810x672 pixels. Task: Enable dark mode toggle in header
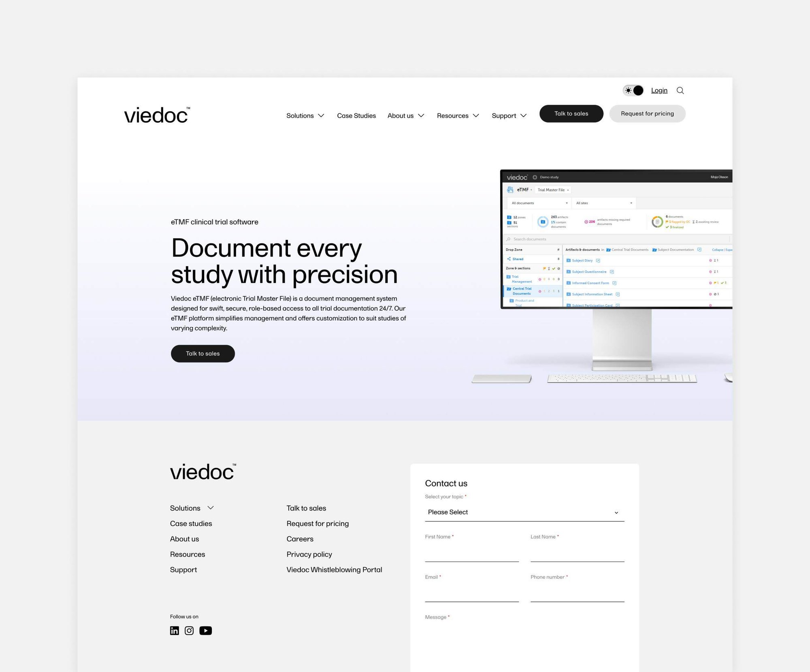pos(632,90)
